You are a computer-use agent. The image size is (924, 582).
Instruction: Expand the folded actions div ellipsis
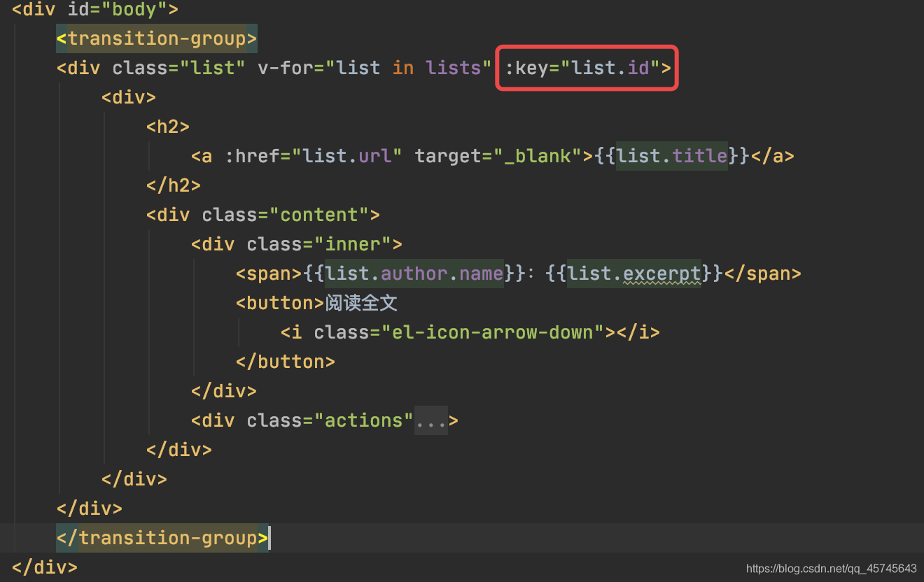(431, 420)
